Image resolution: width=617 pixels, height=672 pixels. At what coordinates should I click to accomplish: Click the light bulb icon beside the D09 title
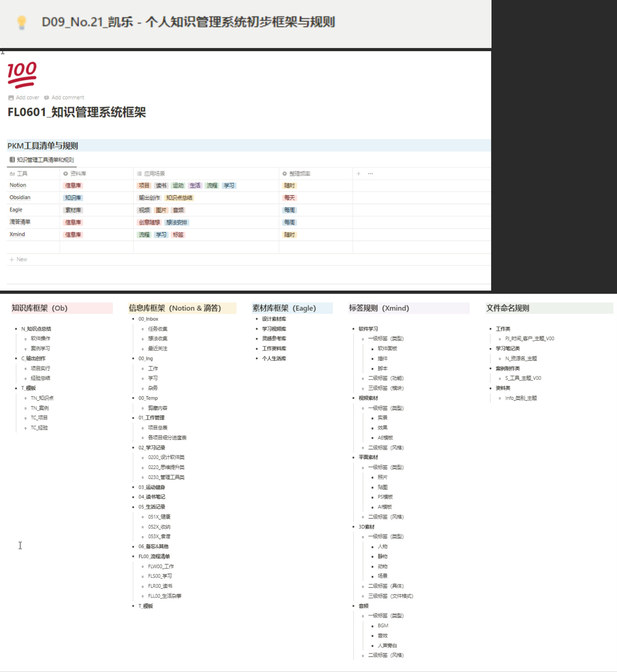[22, 22]
